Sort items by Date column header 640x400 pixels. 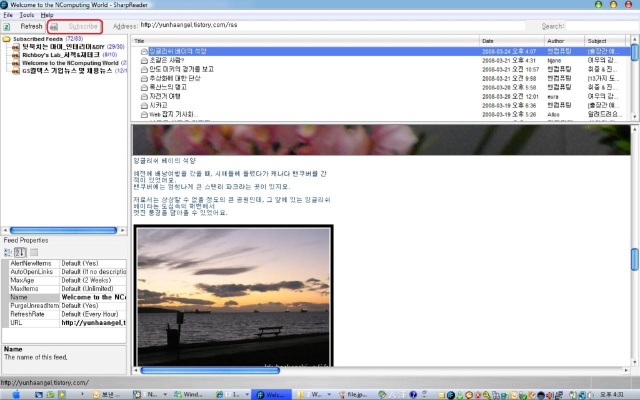tap(512, 41)
